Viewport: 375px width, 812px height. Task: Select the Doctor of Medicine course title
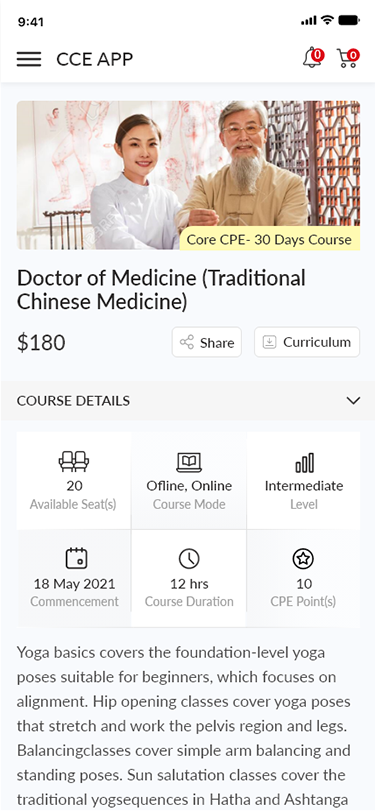click(162, 290)
